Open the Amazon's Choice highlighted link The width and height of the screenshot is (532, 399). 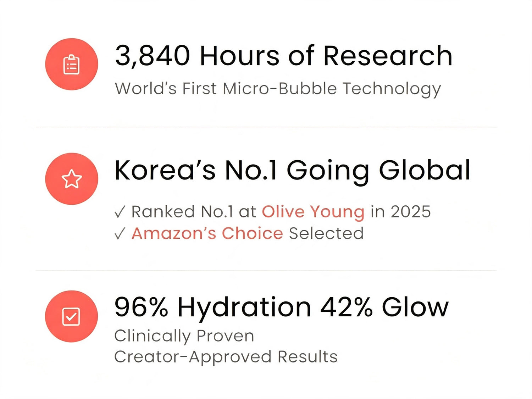click(207, 233)
